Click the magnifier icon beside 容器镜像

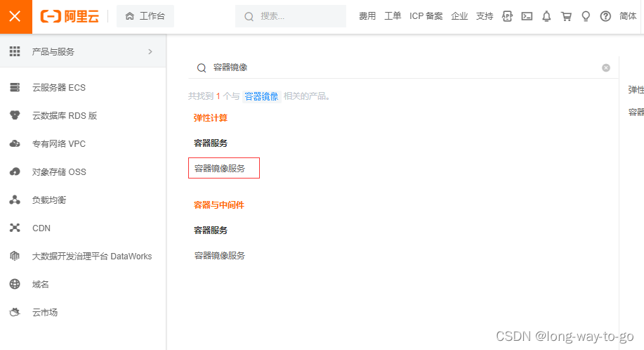coord(202,67)
